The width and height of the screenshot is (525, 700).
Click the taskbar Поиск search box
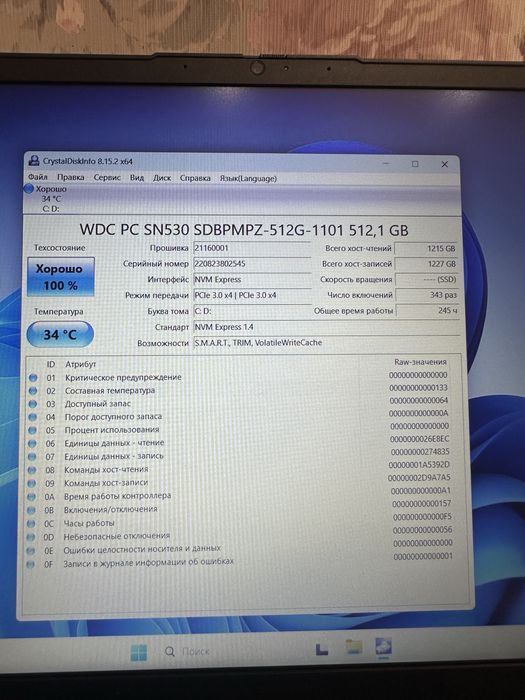pos(188,651)
